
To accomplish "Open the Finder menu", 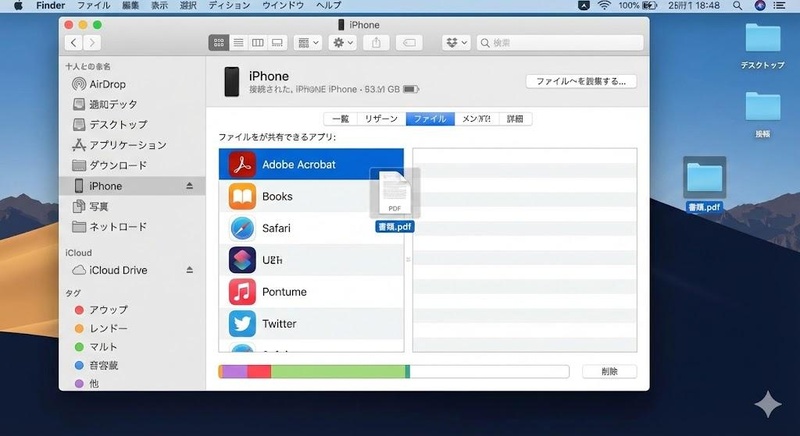I will pos(51,6).
